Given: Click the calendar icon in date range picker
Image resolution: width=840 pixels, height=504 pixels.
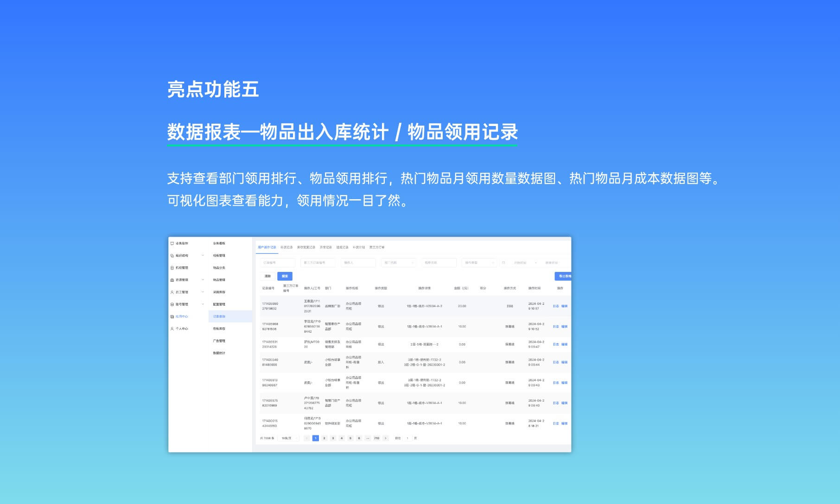Looking at the screenshot, I should tap(503, 263).
